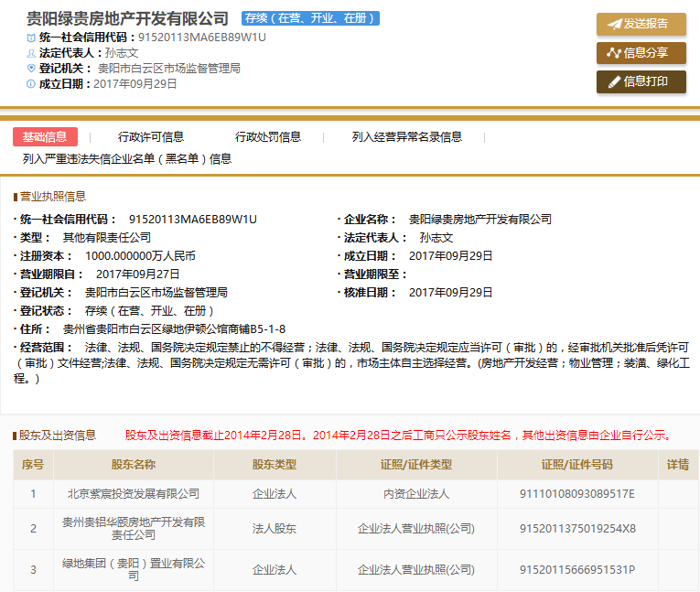The width and height of the screenshot is (700, 592).
Task: Click address 贵州省贵阳市白云区绿地伊顿公馆商铺B5-1-8
Action: tap(174, 329)
